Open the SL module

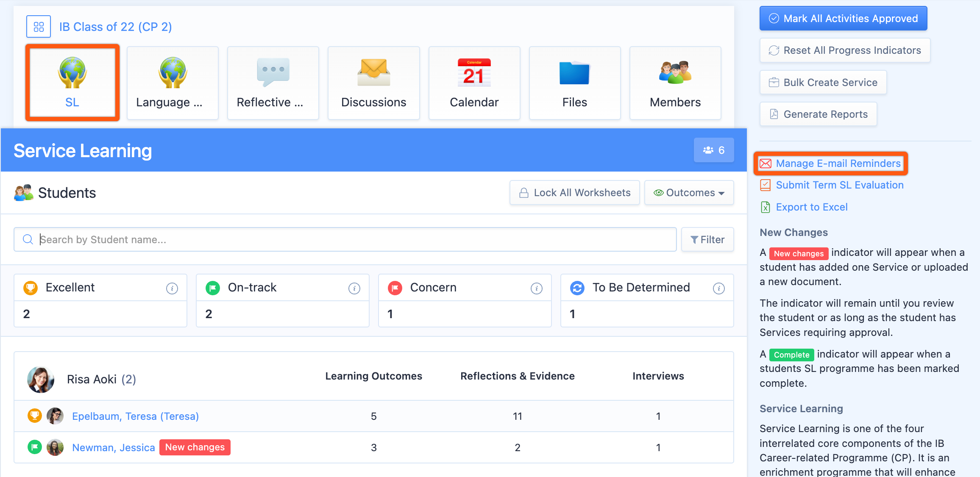click(72, 83)
